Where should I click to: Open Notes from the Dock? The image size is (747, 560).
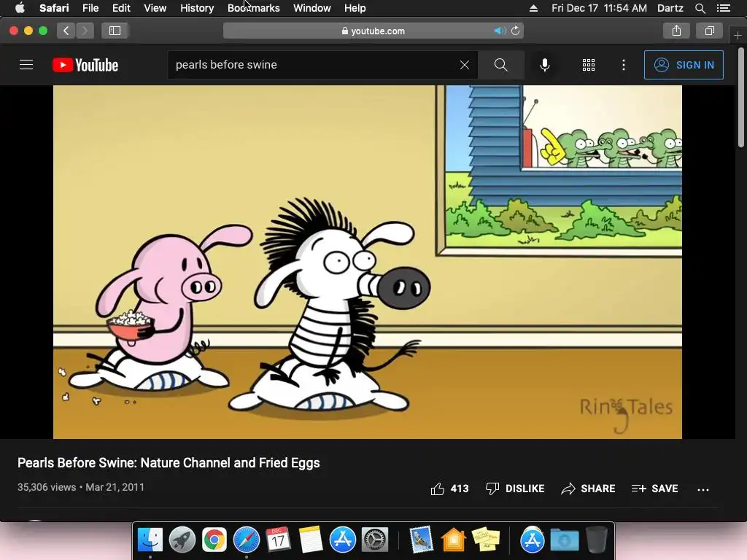pyautogui.click(x=311, y=540)
